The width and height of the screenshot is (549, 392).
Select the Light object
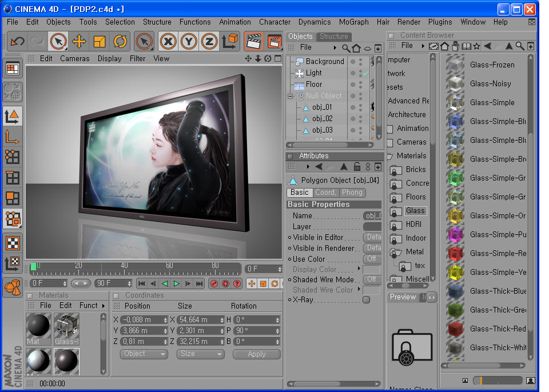coord(314,73)
